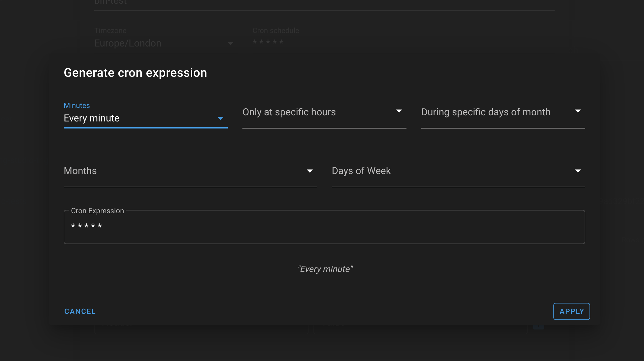
Task: Click the Timezone dropdown arrow in the background
Action: point(230,43)
